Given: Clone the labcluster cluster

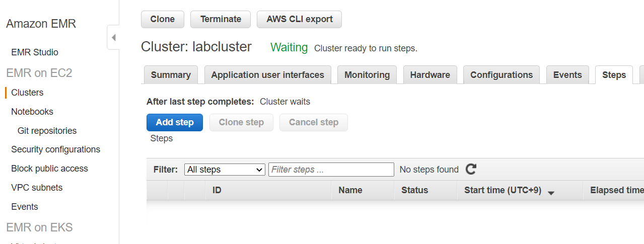Looking at the screenshot, I should [163, 19].
